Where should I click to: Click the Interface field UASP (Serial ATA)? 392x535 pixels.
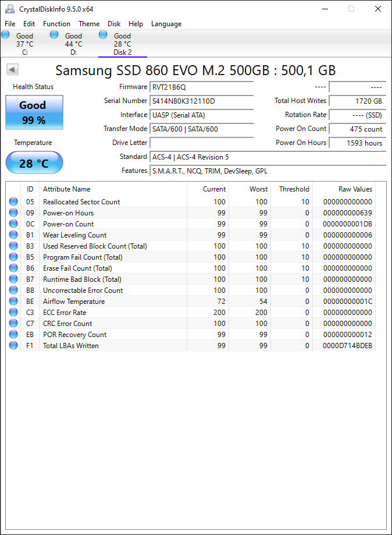pos(201,115)
